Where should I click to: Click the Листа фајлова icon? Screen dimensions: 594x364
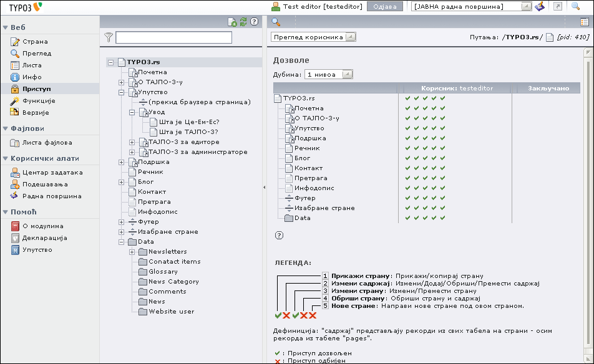pos(15,143)
